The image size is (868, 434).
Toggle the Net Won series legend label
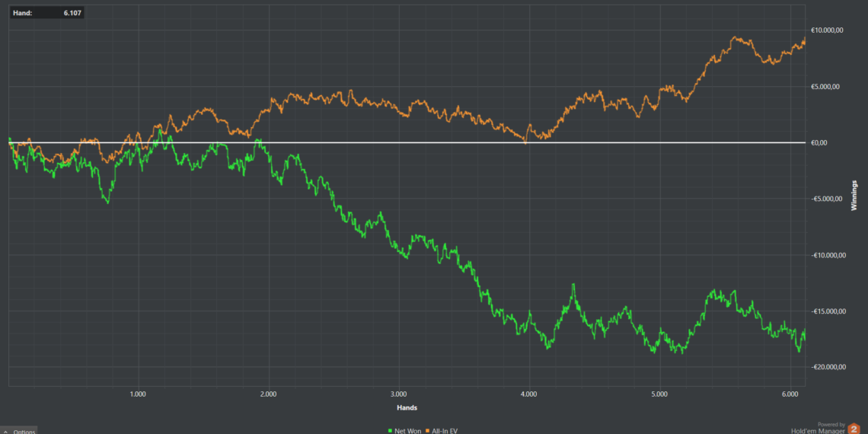[x=407, y=430]
